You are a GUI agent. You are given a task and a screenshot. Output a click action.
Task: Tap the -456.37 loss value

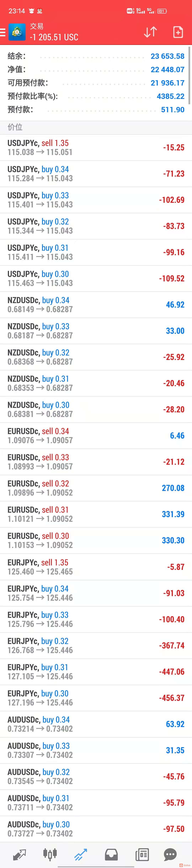[172, 698]
